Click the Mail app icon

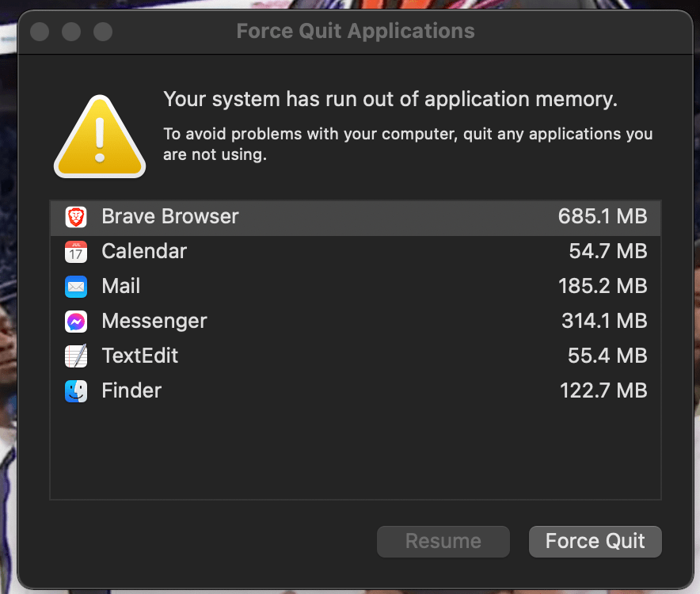76,286
